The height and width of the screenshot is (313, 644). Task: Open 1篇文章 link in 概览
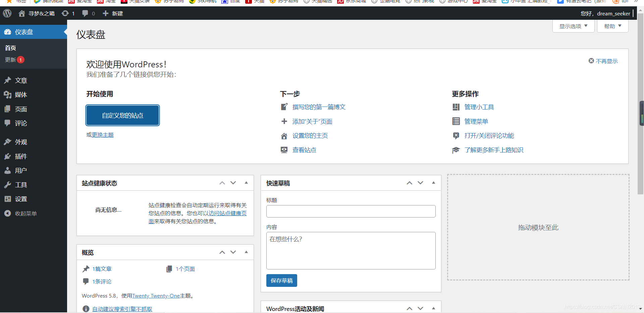pyautogui.click(x=102, y=269)
